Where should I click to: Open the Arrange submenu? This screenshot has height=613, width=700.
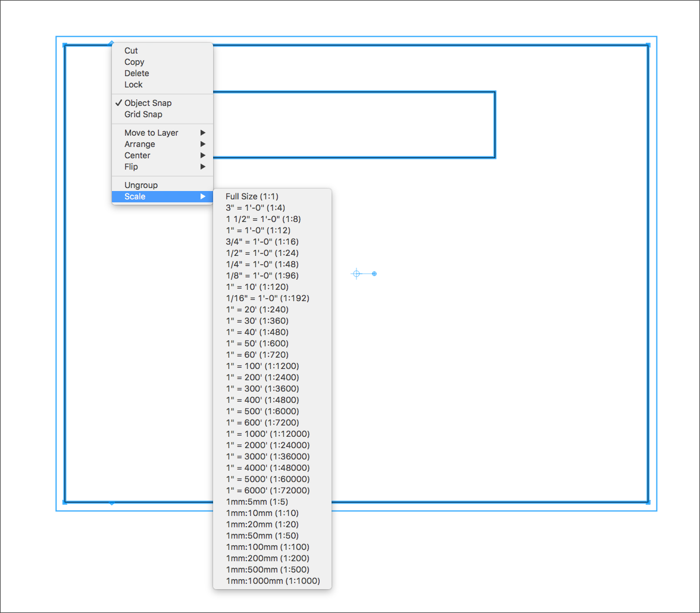point(139,144)
